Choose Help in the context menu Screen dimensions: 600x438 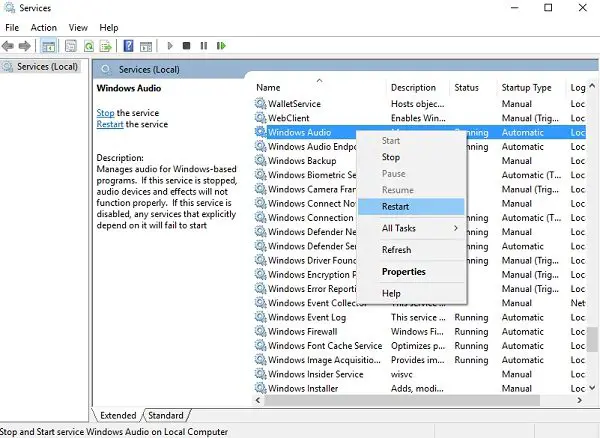point(411,293)
